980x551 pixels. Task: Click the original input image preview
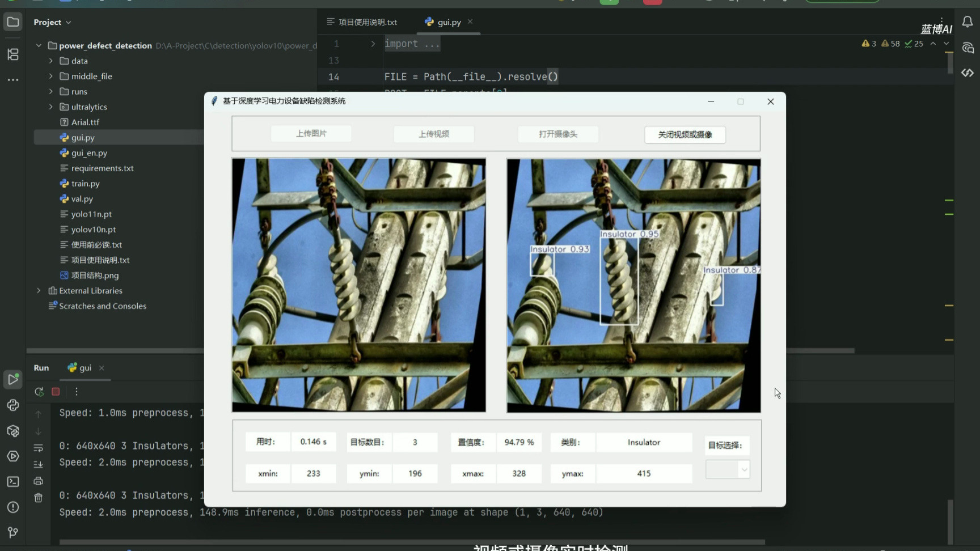point(359,285)
